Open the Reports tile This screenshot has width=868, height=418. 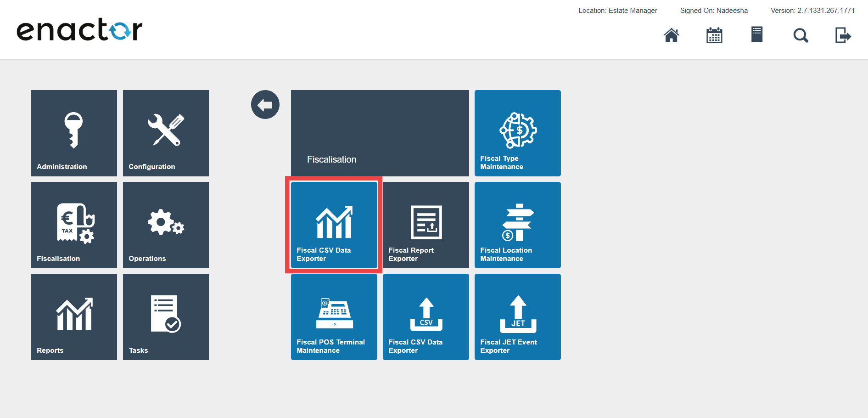(74, 317)
